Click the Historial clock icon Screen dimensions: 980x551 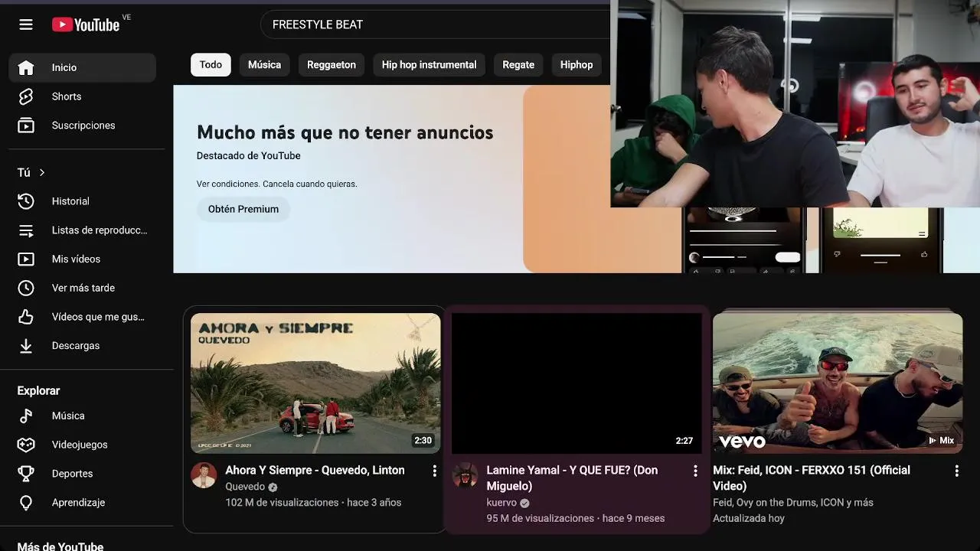click(x=26, y=201)
